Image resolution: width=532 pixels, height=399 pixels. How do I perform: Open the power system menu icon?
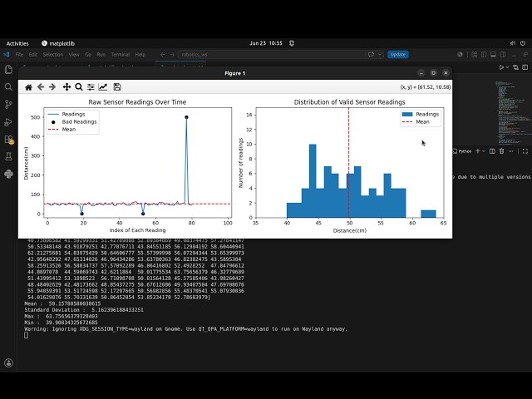(523, 43)
